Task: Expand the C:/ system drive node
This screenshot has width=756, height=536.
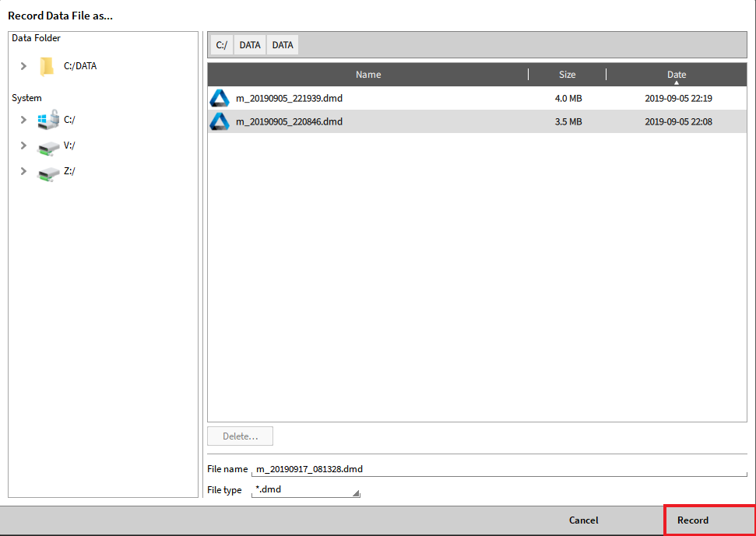Action: point(23,120)
